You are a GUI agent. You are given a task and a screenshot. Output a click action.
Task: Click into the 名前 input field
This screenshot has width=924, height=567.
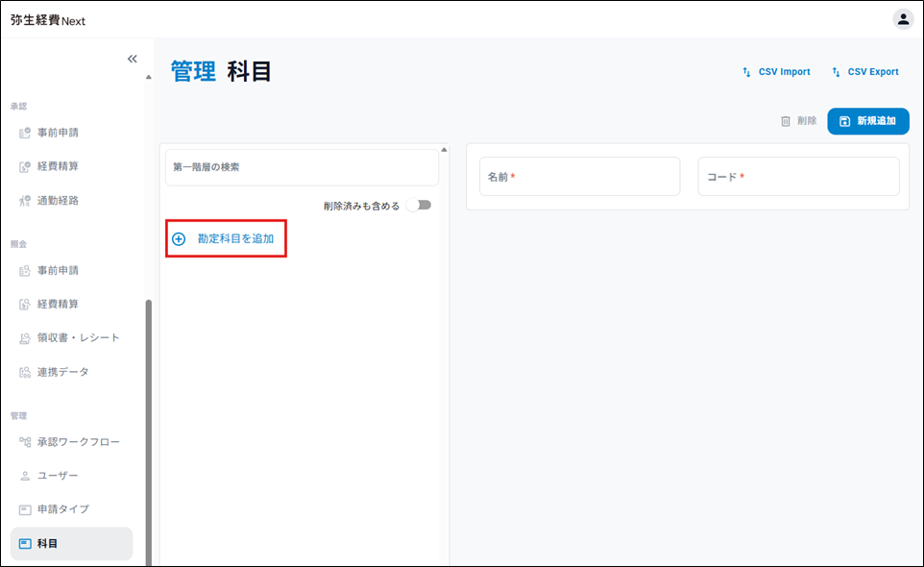coord(580,176)
